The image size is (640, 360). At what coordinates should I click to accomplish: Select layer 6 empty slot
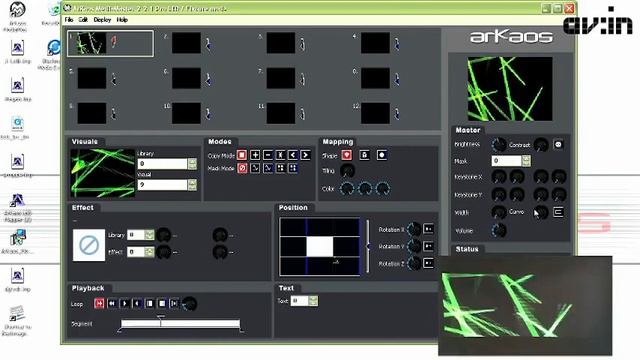click(186, 78)
